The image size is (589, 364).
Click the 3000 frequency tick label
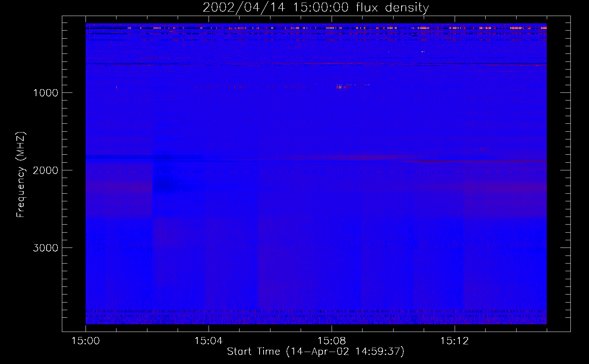[46, 248]
